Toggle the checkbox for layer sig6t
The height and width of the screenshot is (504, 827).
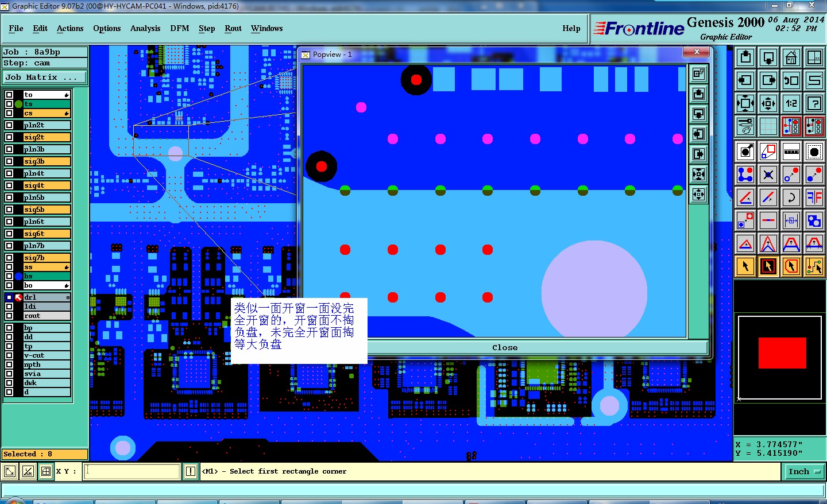[x=9, y=234]
